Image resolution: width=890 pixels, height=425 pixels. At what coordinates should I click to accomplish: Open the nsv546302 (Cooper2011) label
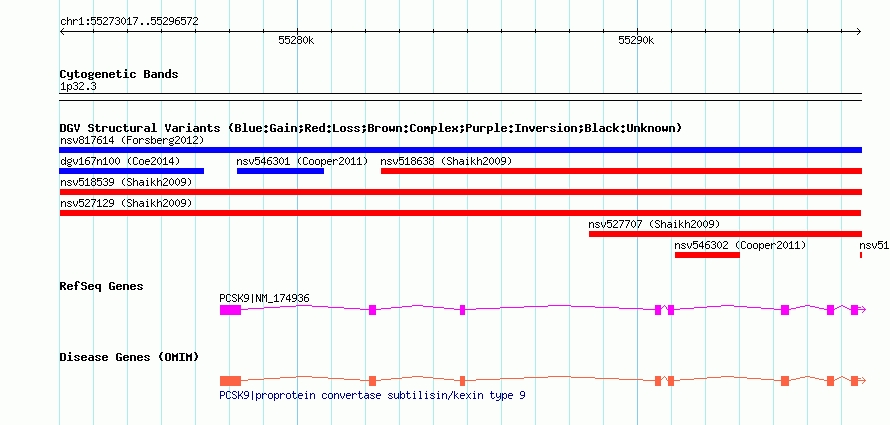(740, 246)
